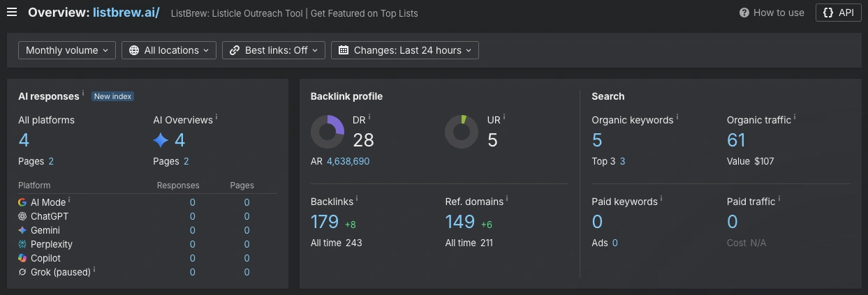Click the Copilot platform icon

(22, 258)
